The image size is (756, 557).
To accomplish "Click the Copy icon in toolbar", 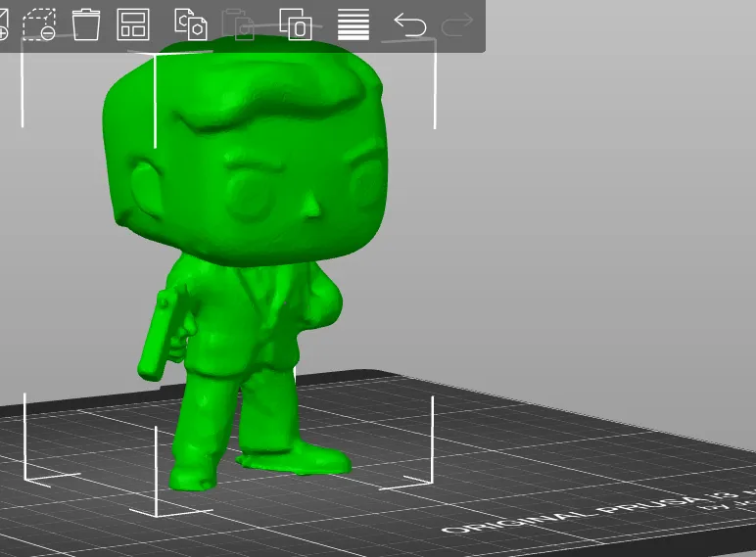I will coord(190,24).
